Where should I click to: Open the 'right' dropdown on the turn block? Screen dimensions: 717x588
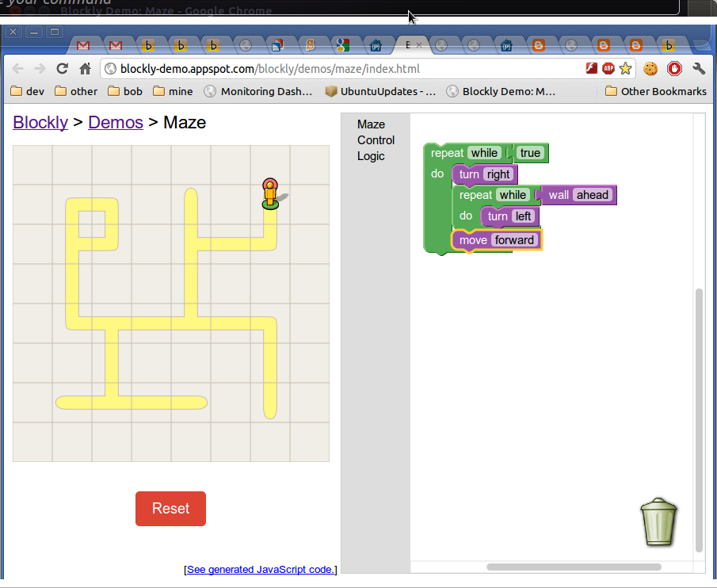tap(498, 174)
